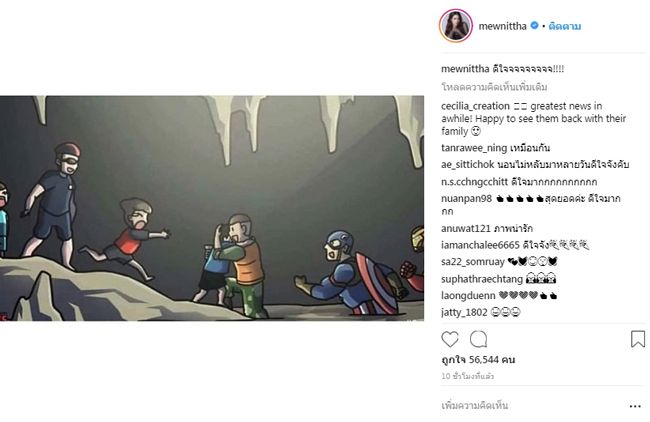Viewport: 650px width, 422px height.
Task: Open cecilia_creation commenter profile
Action: pos(475,106)
